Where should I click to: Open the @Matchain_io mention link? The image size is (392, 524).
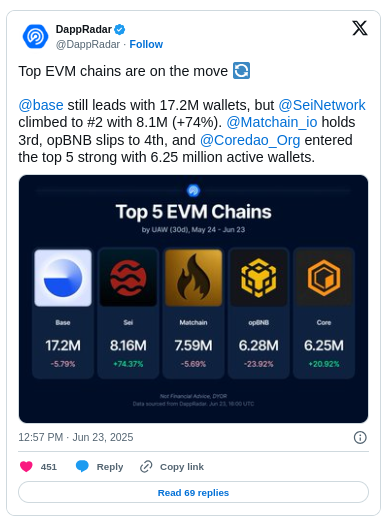[x=272, y=122]
